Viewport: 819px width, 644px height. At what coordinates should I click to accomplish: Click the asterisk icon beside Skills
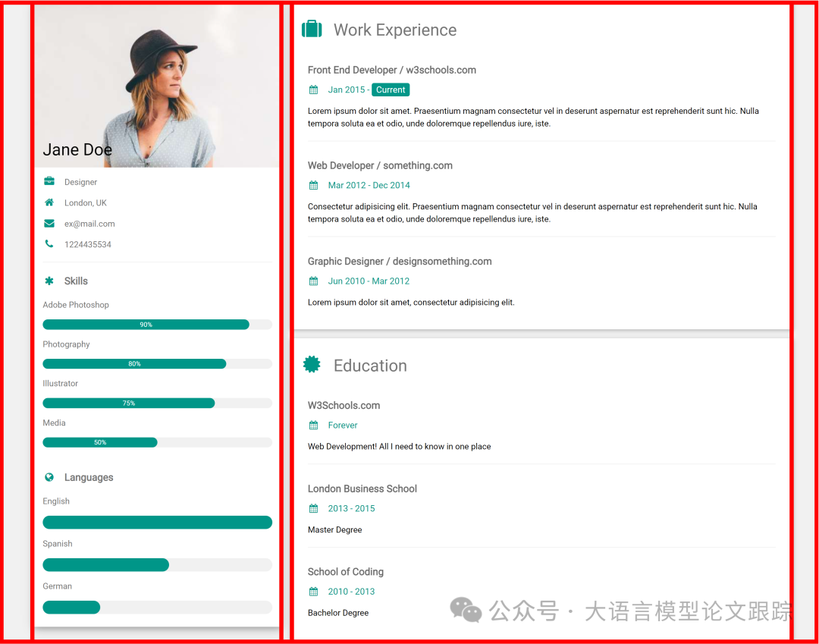pos(49,281)
